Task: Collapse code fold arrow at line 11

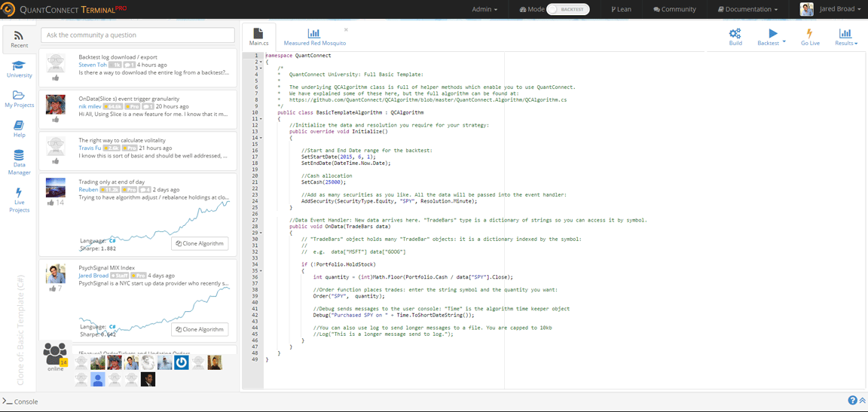Action: pos(261,119)
